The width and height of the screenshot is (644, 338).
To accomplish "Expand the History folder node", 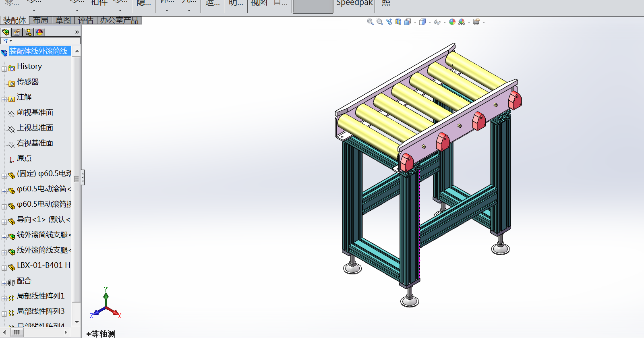I will [x=4, y=69].
